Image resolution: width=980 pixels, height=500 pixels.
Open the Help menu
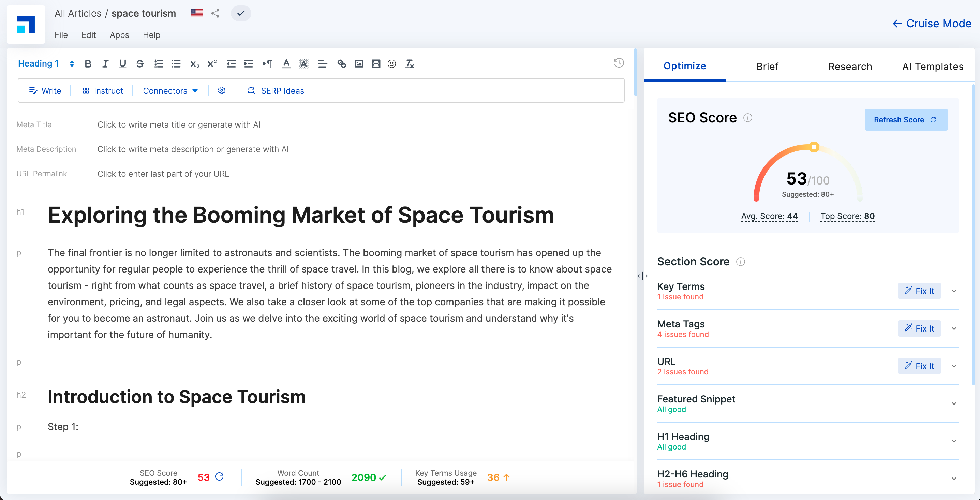[x=151, y=35]
